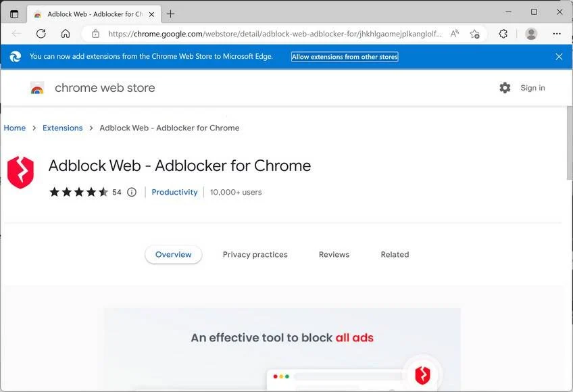The width and height of the screenshot is (573, 392).
Task: Show rating info icon next to 54
Action: point(132,192)
